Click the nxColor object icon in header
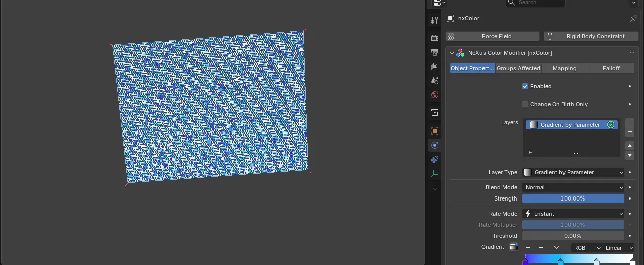This screenshot has height=265, width=644. (450, 18)
